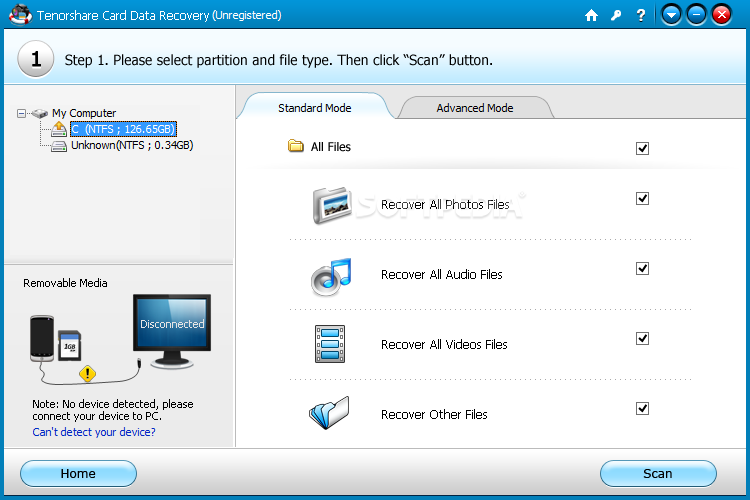Uncheck Recover All Videos Files

642,338
